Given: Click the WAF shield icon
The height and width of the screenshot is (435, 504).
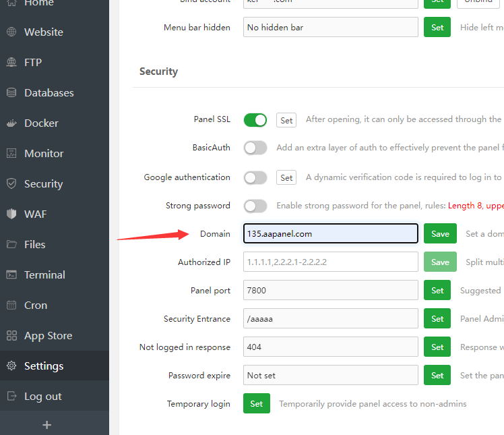Looking at the screenshot, I should (11, 214).
